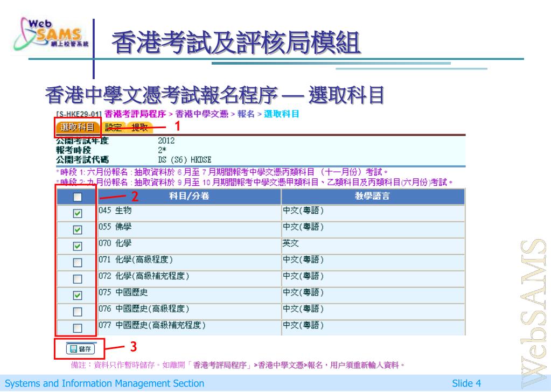Uncheck the 055 佛學 subject checkbox

click(78, 230)
